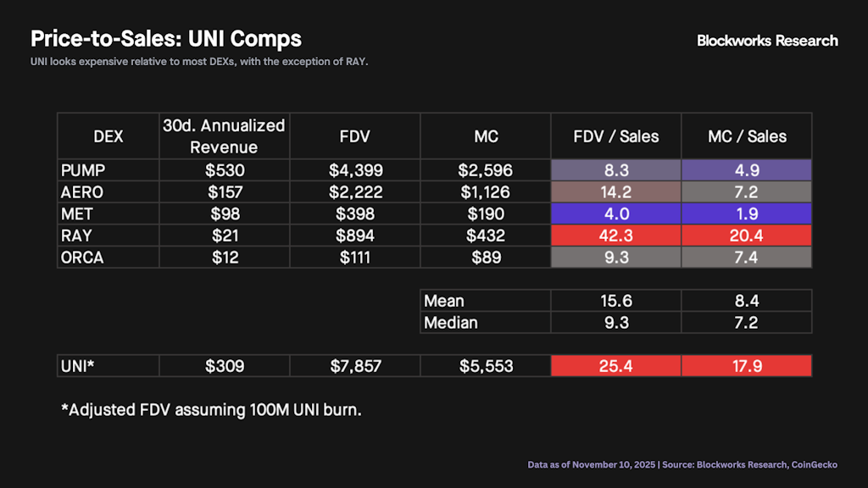Click the FDV column header

pyautogui.click(x=354, y=136)
